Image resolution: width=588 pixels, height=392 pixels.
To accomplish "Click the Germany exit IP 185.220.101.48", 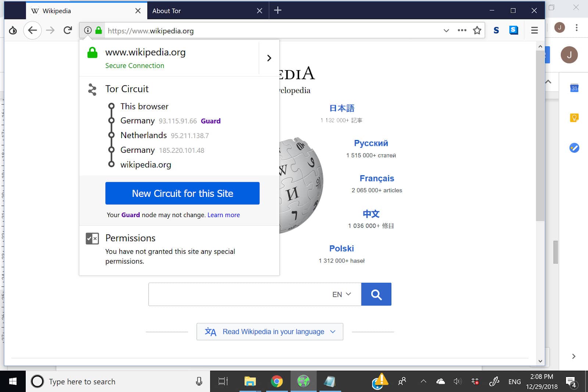I will [x=182, y=150].
